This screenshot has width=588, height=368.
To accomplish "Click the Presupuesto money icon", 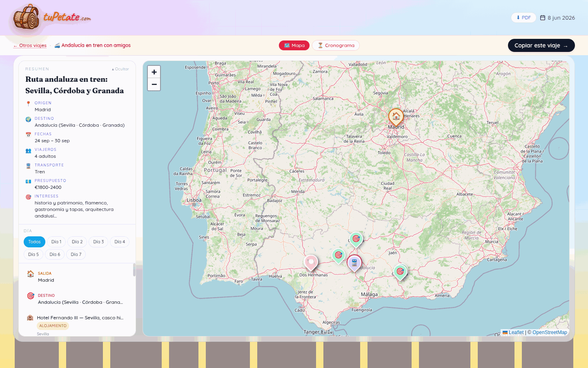I will (x=28, y=181).
